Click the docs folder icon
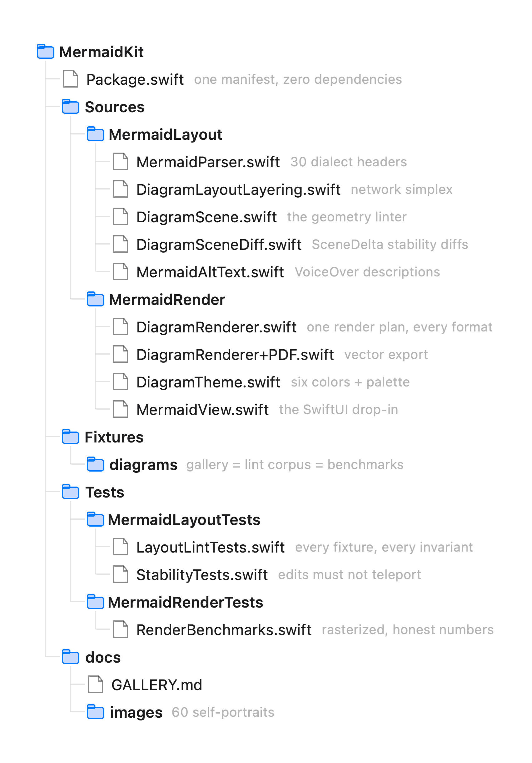 [70, 656]
